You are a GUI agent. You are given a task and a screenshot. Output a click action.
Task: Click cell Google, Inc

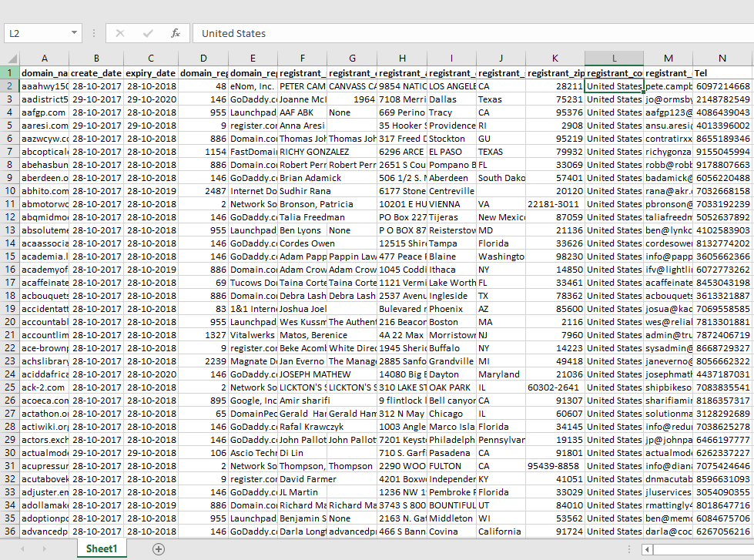click(x=253, y=401)
